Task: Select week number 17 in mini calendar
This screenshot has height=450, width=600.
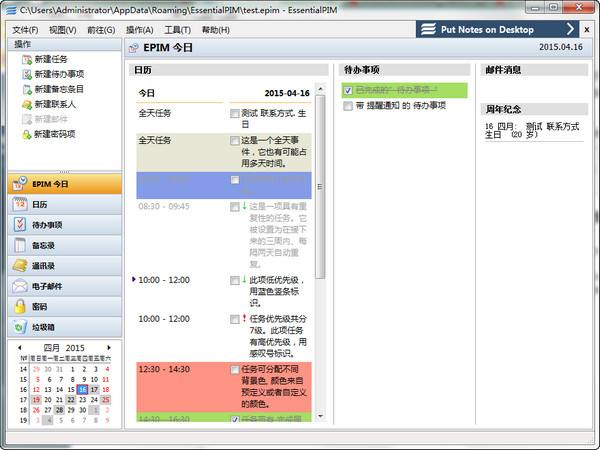Action: pyautogui.click(x=23, y=400)
